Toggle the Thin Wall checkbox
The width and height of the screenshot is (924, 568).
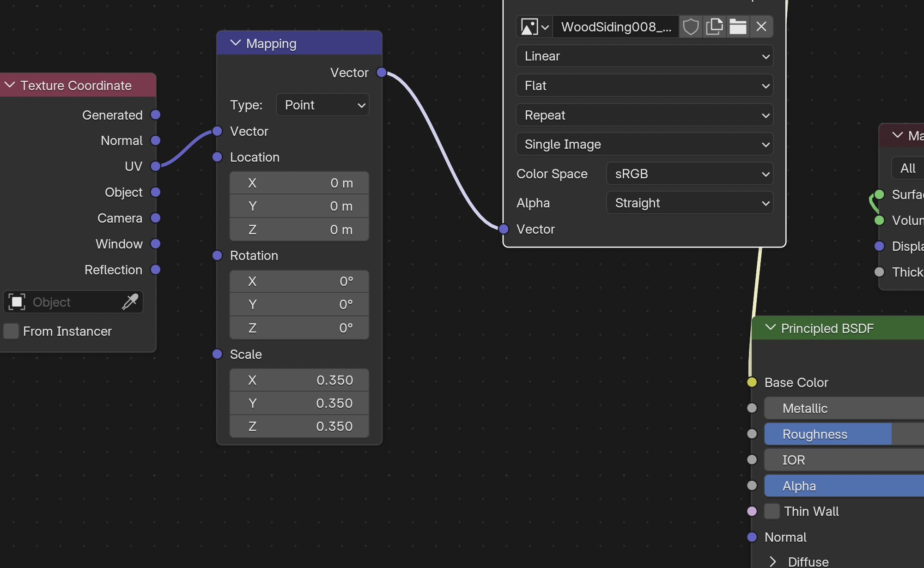(x=772, y=511)
